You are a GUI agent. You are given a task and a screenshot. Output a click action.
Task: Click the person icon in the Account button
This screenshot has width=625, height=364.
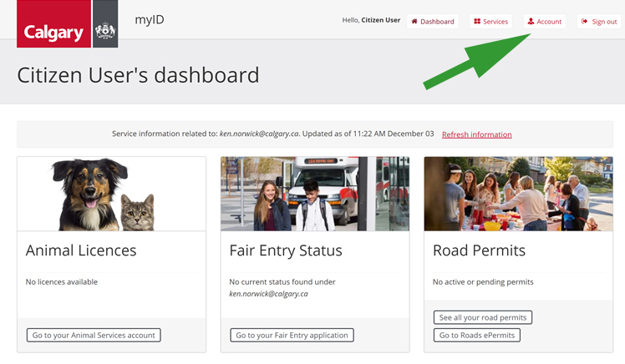pyautogui.click(x=531, y=21)
